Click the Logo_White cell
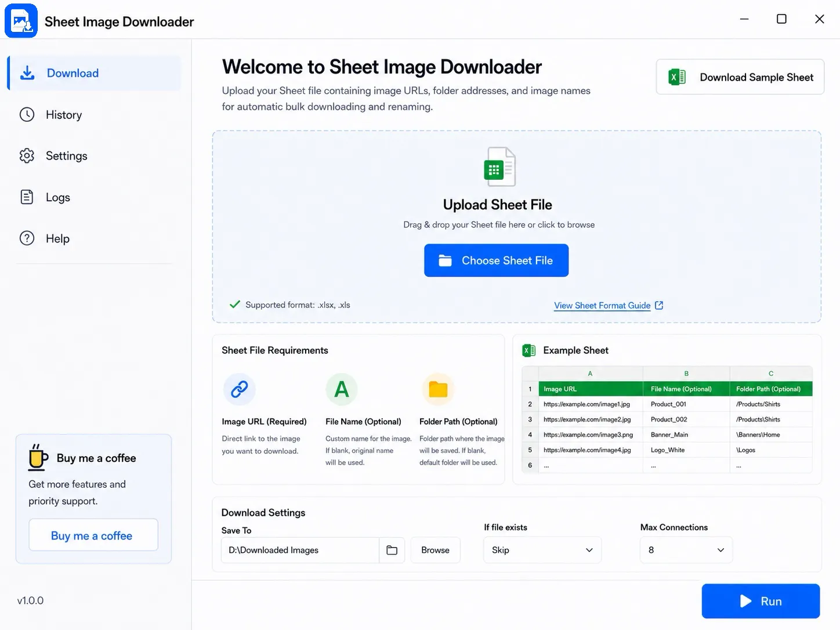The width and height of the screenshot is (840, 630). coord(686,450)
